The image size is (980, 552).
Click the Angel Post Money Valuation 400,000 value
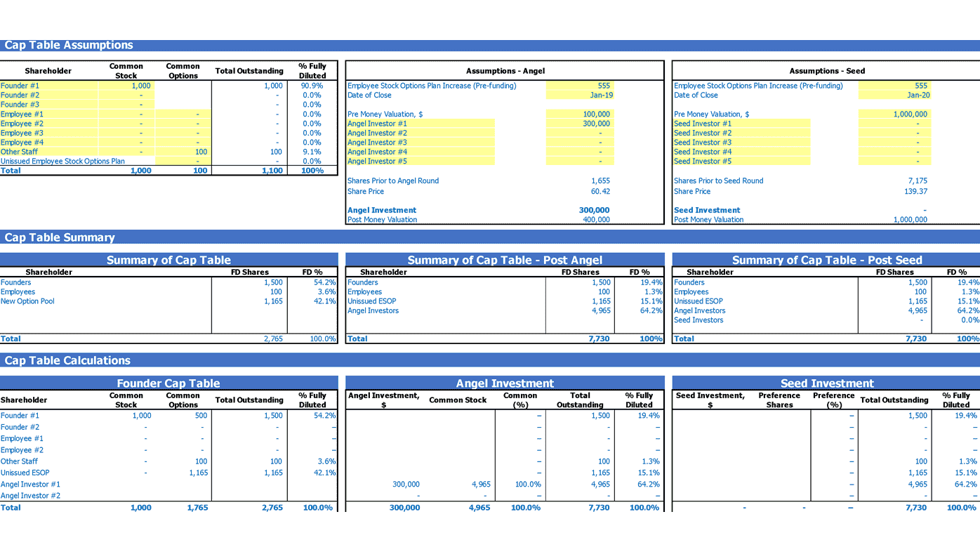[x=595, y=219]
